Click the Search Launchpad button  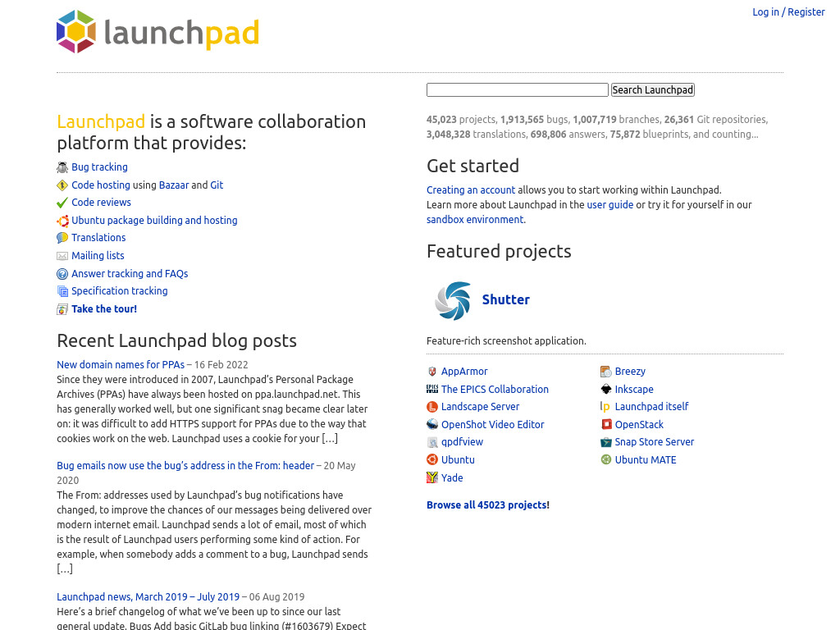pos(652,90)
